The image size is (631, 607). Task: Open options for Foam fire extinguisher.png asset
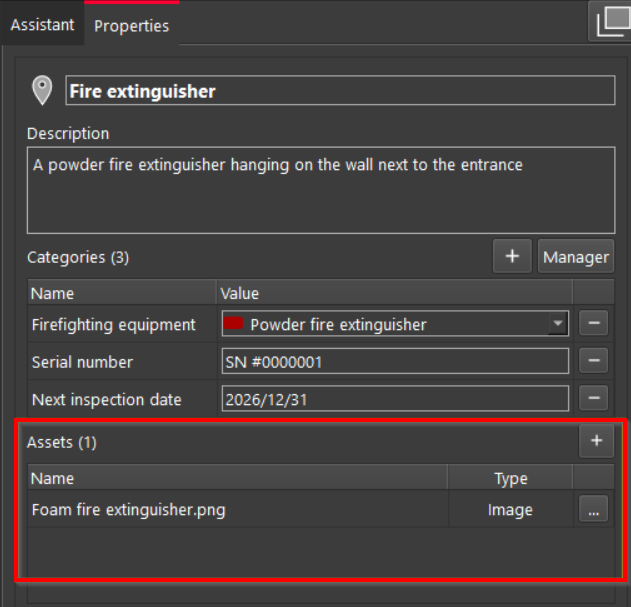[x=593, y=510]
